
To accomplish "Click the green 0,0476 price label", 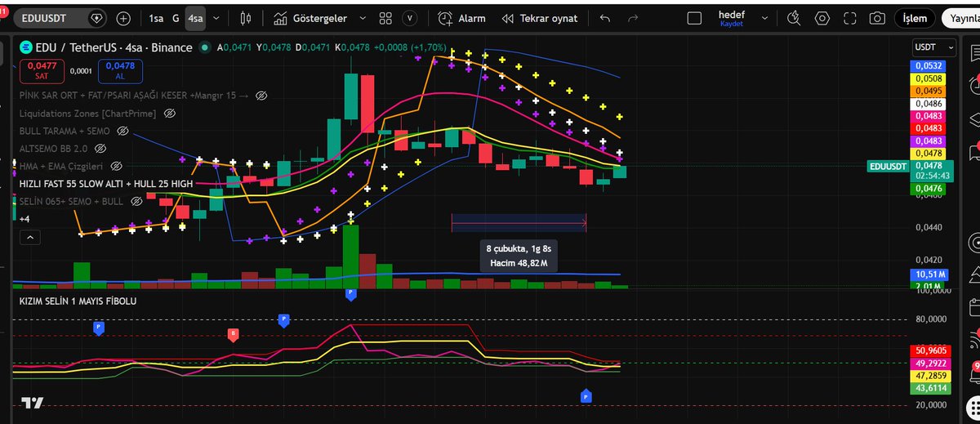I will (929, 190).
